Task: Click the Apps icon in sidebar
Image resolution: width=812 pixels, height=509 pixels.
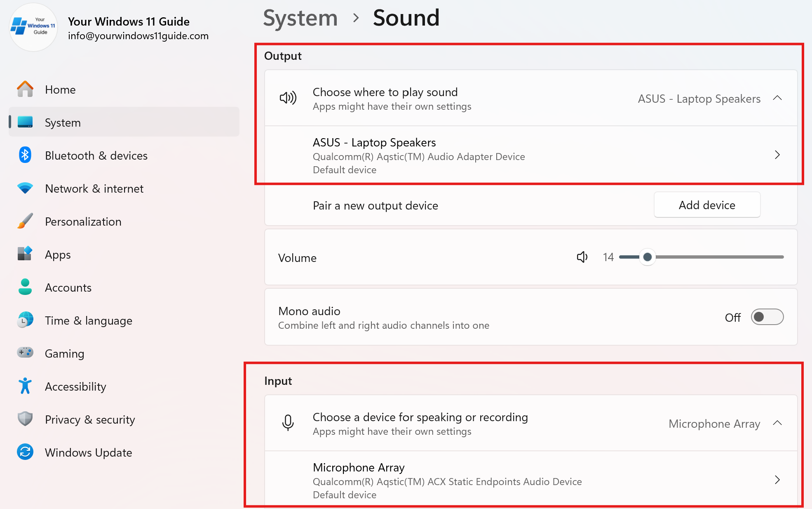Action: 25,254
